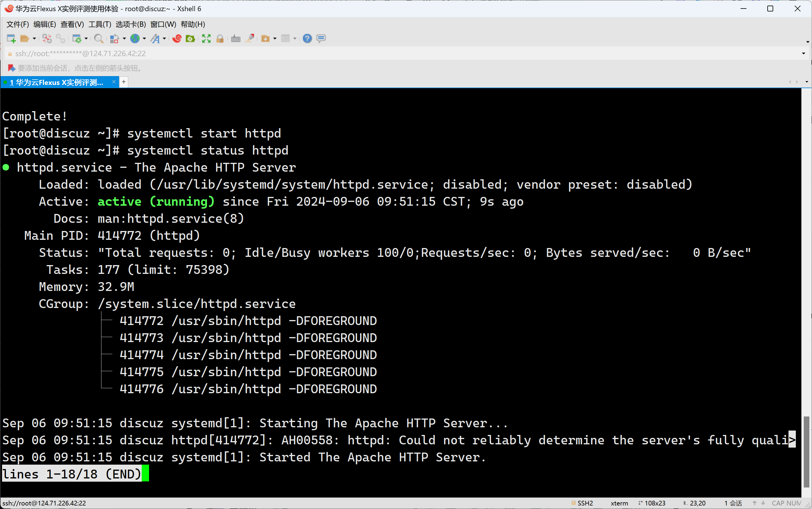The image size is (812, 509).
Task: Click the lock screen padlock icon
Action: (x=220, y=39)
